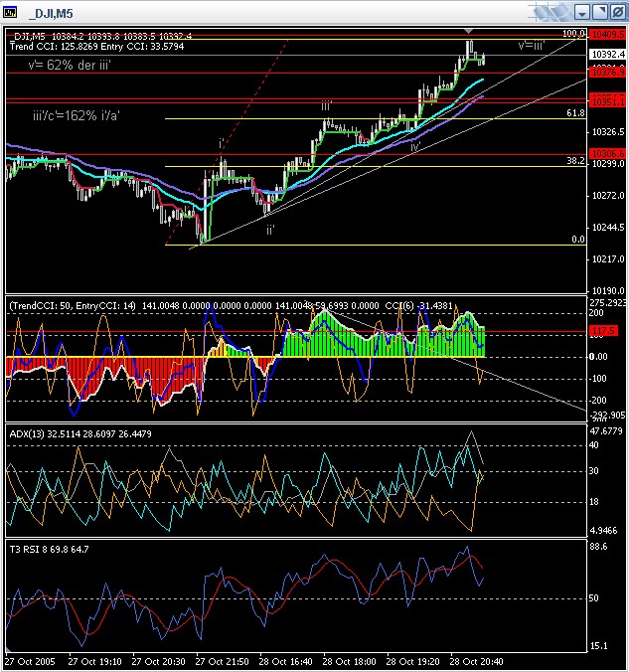Viewport: 629px width, 672px height.
Task: Click the 28 Oct 19:20 time label
Action: pyautogui.click(x=412, y=661)
